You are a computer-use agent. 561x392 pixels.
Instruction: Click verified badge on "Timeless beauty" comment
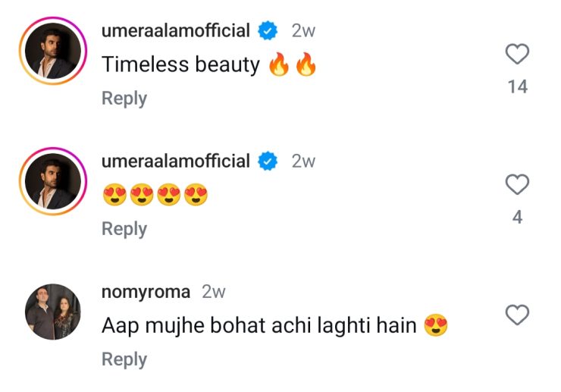tap(267, 31)
